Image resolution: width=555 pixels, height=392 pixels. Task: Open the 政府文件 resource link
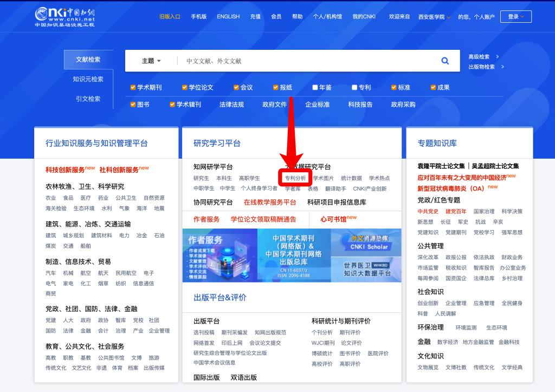pyautogui.click(x=275, y=104)
